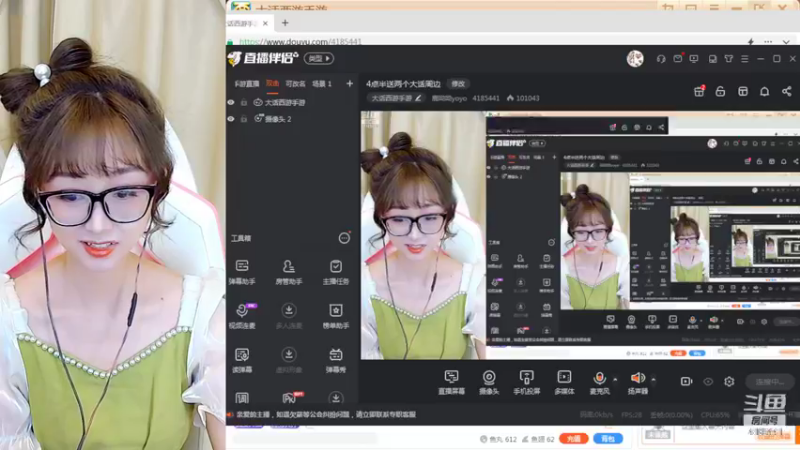Open the gift box icon with red dot
This screenshot has height=450, width=800.
tap(699, 91)
